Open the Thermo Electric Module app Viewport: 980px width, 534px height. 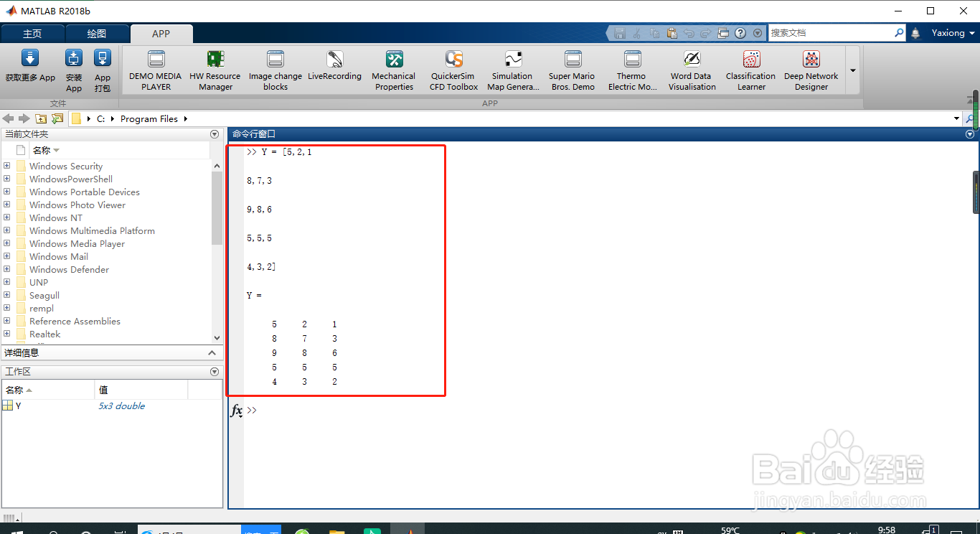(632, 70)
